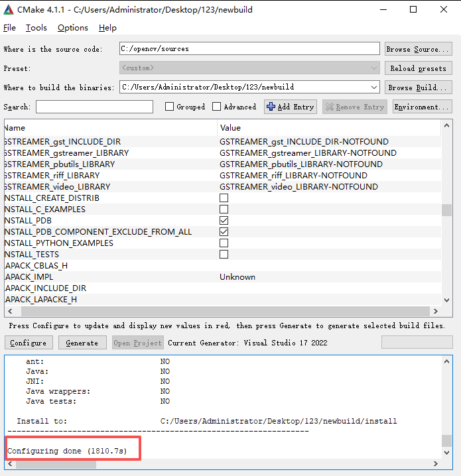Image resolution: width=461 pixels, height=476 pixels.
Task: Click value GSTREAMER_riff_LIBRARY-NOTFOUND
Action: tap(293, 176)
